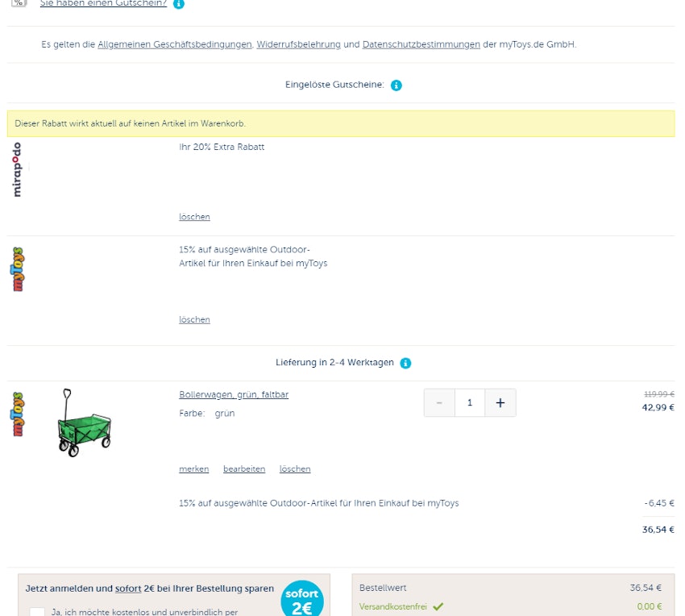Click info icon beside 'Sie haben einen Gutschein?'
This screenshot has height=616, width=685.
[179, 4]
